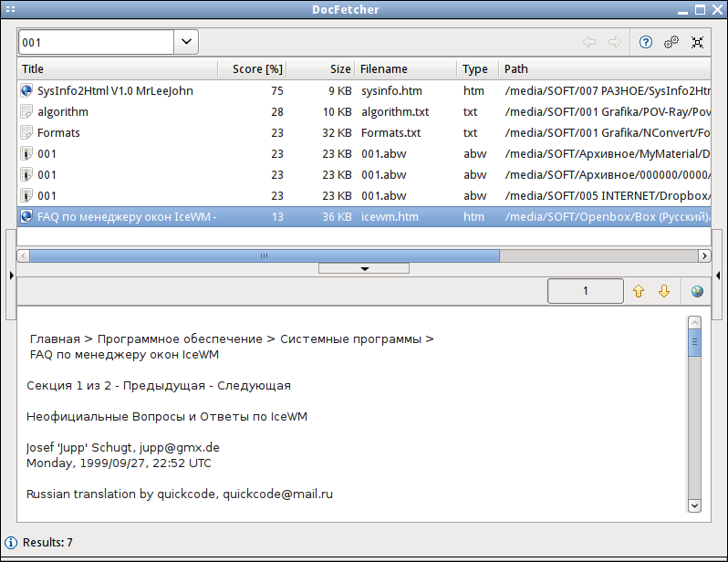The image size is (728, 562).
Task: Sort results by Score [%] column
Action: tap(252, 68)
